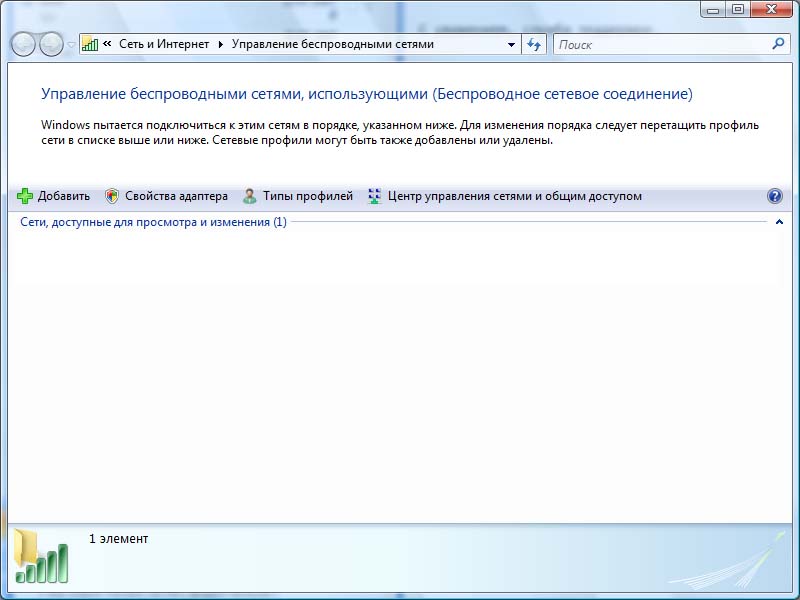The width and height of the screenshot is (800, 600).
Task: Expand the hidden breadcrumb chevrons
Action: click(107, 44)
